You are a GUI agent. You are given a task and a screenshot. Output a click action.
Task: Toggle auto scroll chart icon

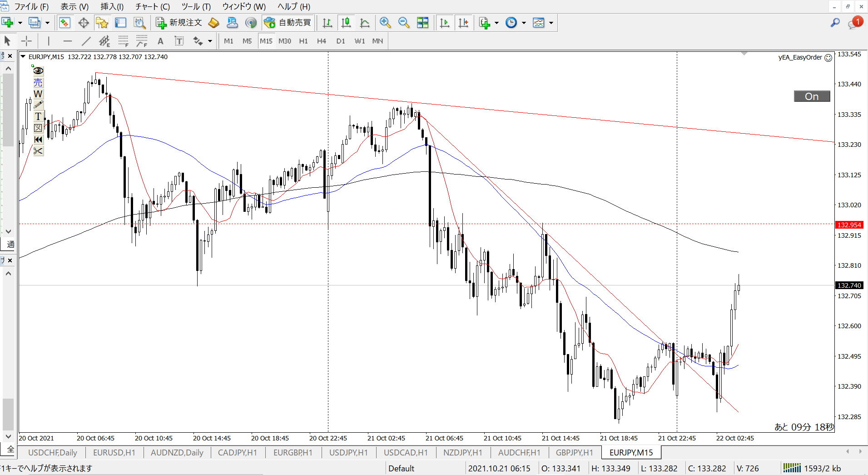[445, 22]
